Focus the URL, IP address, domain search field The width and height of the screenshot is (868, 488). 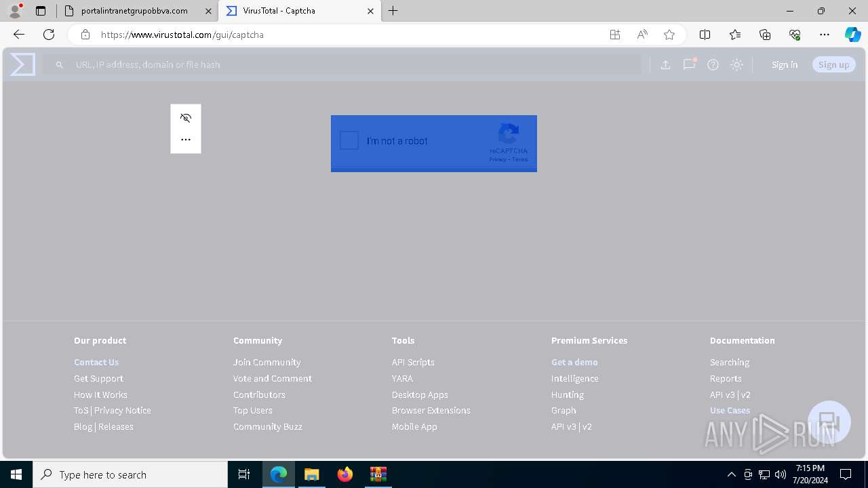point(342,65)
